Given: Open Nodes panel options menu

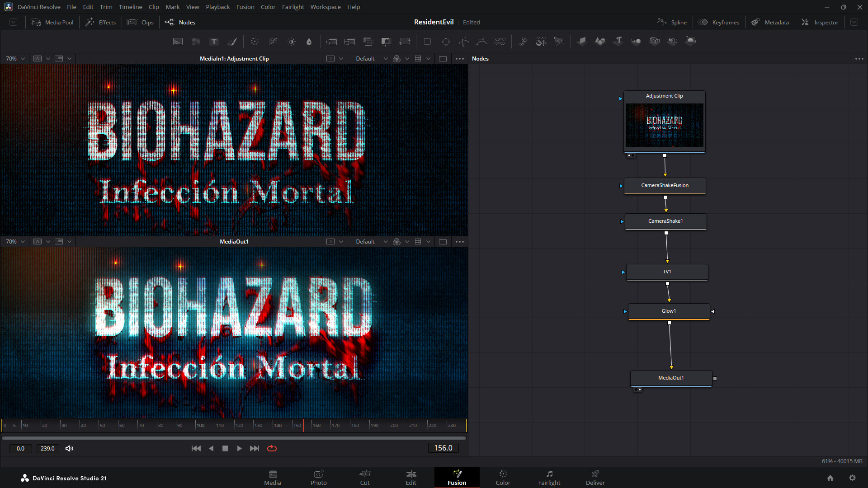Looking at the screenshot, I should coord(859,59).
